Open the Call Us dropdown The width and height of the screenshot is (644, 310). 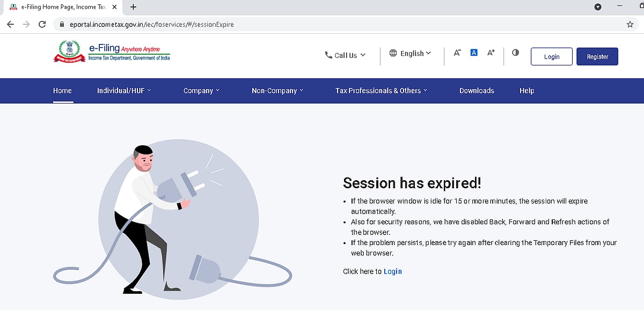345,55
